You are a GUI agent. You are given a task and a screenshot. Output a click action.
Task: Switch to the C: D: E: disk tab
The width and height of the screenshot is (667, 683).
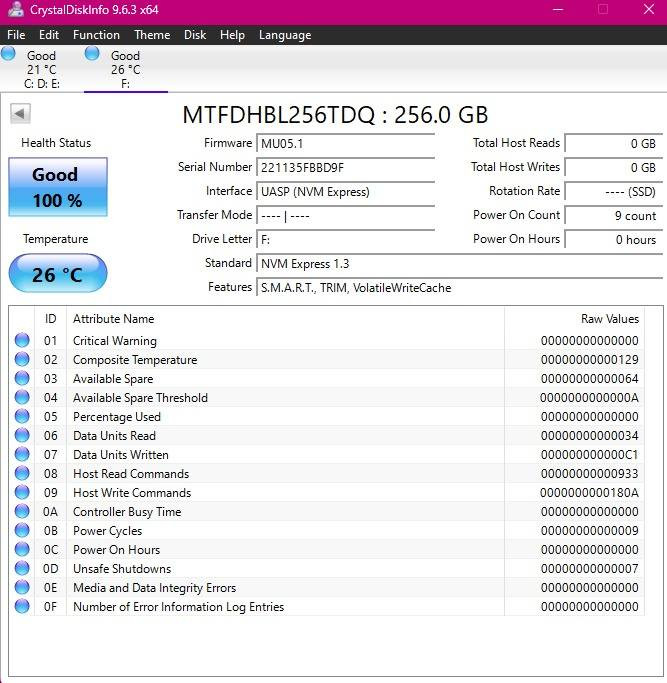coord(41,70)
